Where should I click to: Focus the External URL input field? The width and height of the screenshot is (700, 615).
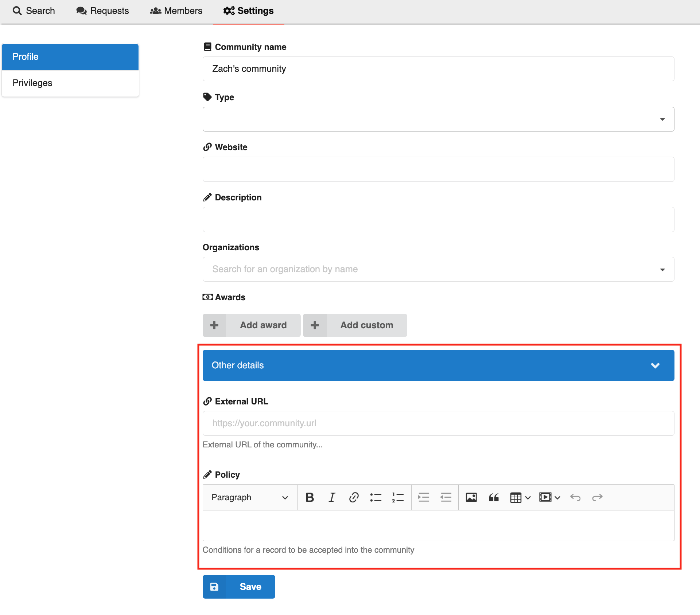click(438, 423)
